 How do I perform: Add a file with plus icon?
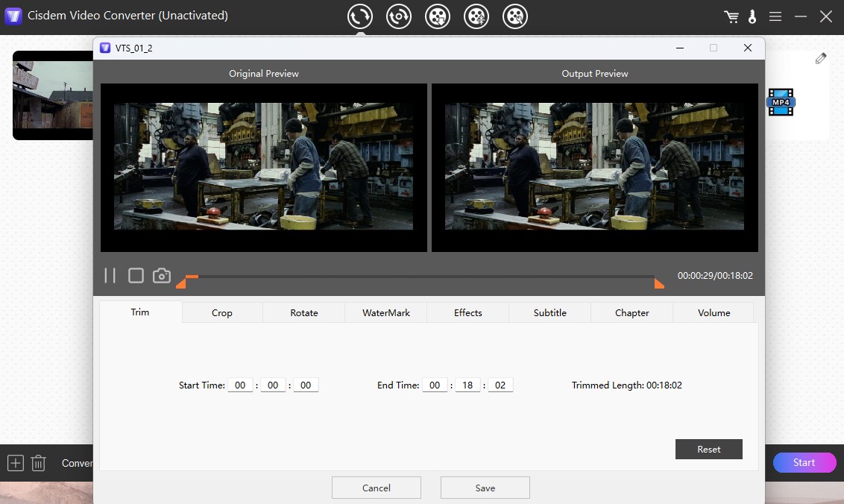[x=15, y=463]
